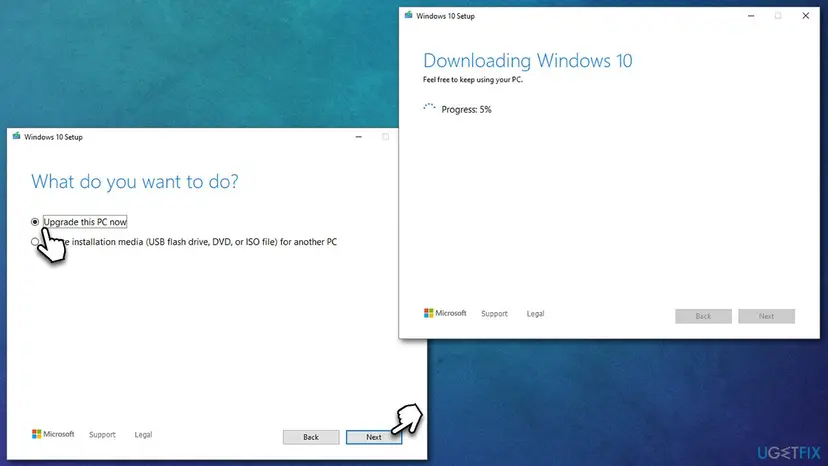The image size is (828, 466).
Task: Click Setup app icon in left window title bar
Action: pos(16,136)
